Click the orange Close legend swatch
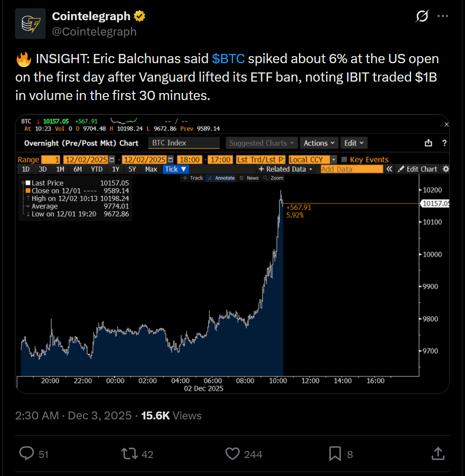This screenshot has height=476, width=465. (x=28, y=191)
